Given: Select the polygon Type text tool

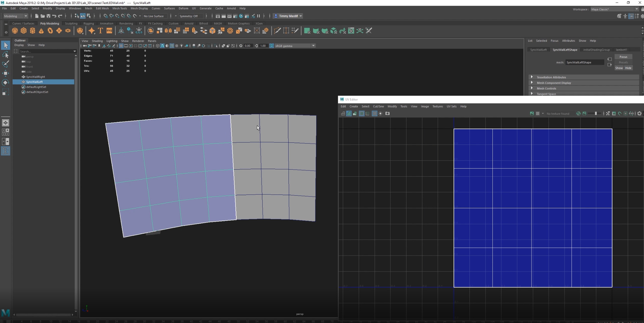Looking at the screenshot, I should coord(100,31).
